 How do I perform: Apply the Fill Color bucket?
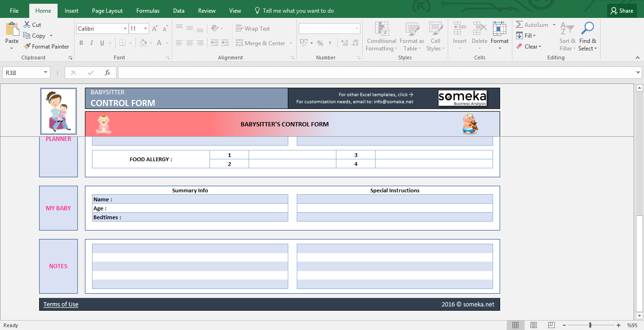(143, 43)
